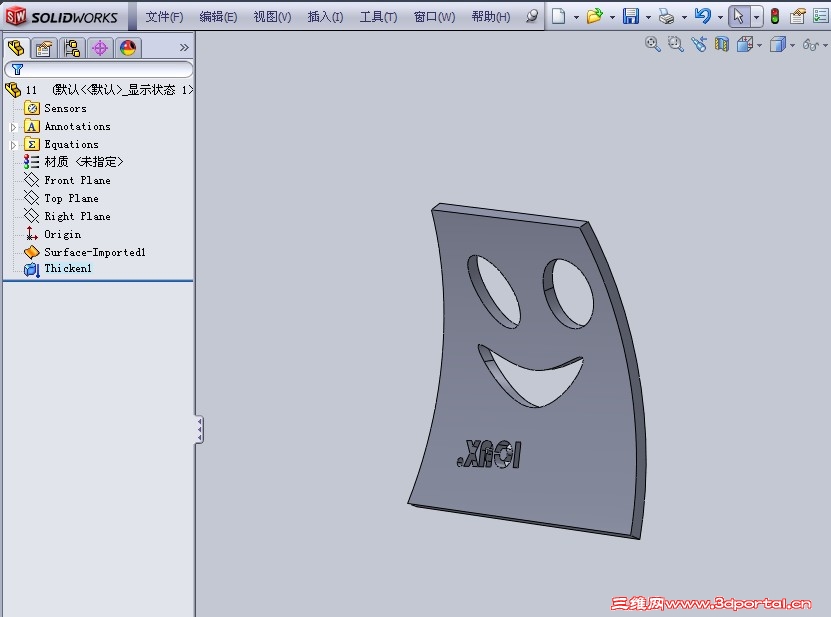This screenshot has height=617, width=831.
Task: Click the Display Style cube icon
Action: [x=778, y=45]
